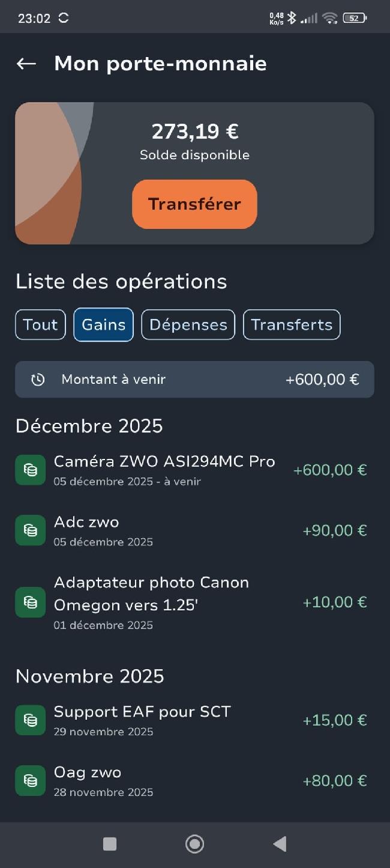Show all operations with the Tout filter
The height and width of the screenshot is (868, 390).
point(40,325)
